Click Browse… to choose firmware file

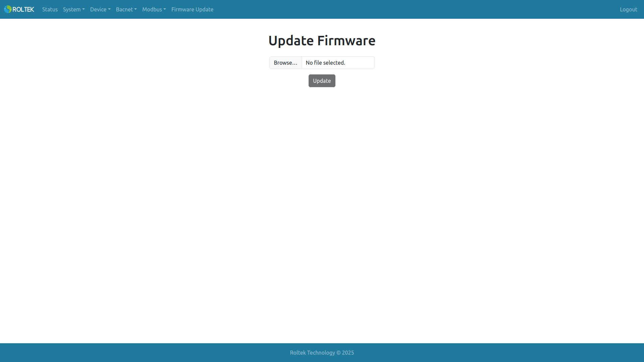click(285, 63)
